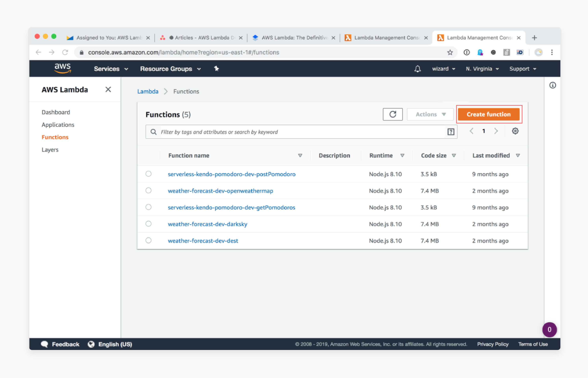Screen dimensions: 588x378
Task: Select serverless-kendo-pomodoro-dev-getPomodoros radio button
Action: [x=148, y=207]
